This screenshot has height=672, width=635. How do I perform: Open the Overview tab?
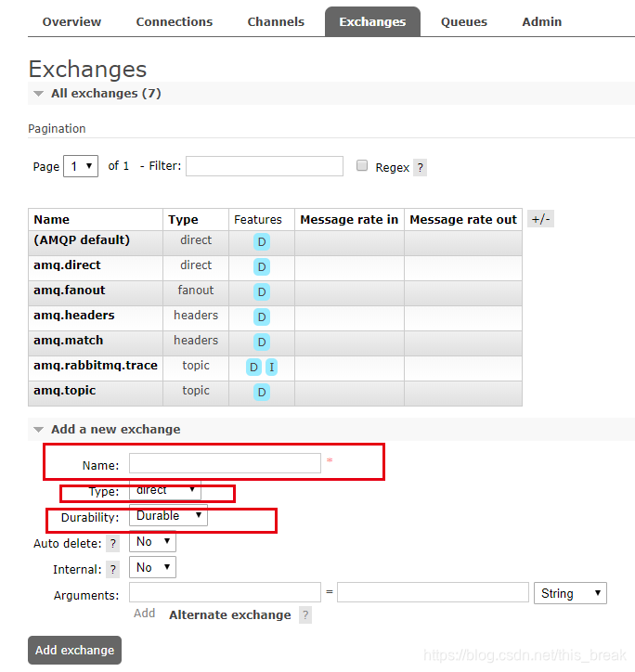coord(71,22)
